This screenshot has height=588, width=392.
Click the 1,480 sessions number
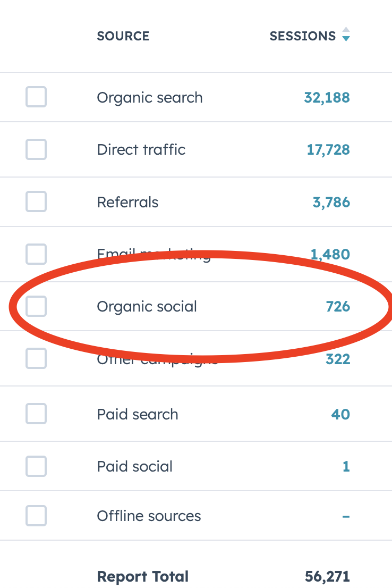point(330,254)
